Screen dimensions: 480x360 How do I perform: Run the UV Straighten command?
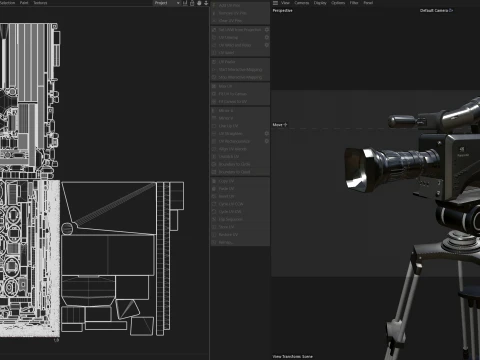click(237, 133)
